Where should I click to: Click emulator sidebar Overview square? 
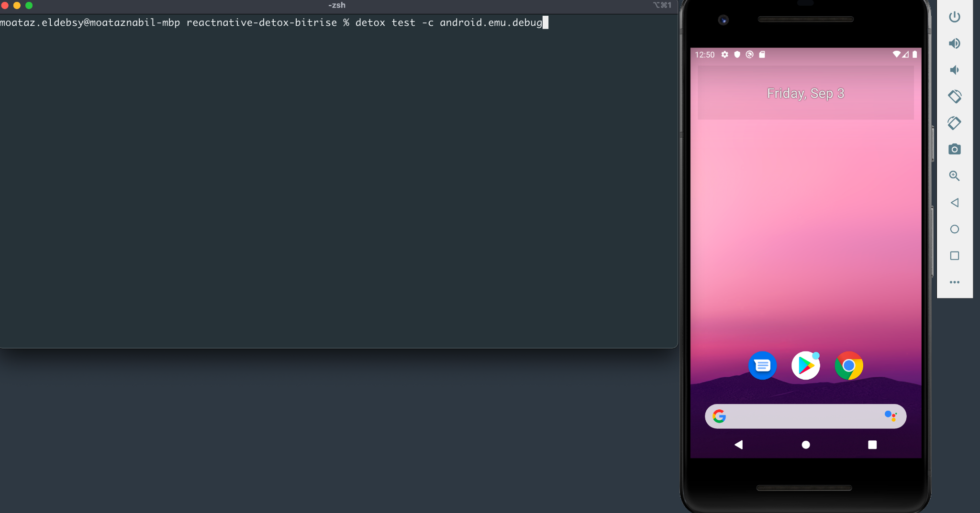click(955, 256)
